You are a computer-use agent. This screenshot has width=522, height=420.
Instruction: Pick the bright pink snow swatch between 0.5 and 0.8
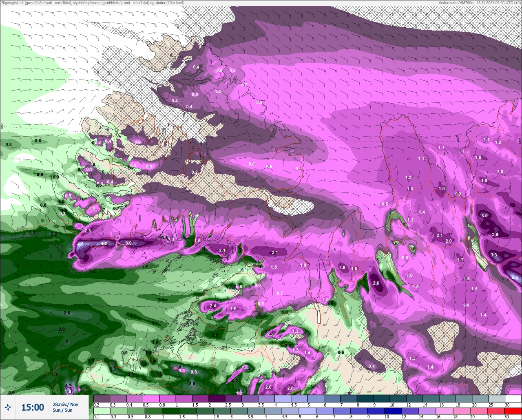coord(151,398)
